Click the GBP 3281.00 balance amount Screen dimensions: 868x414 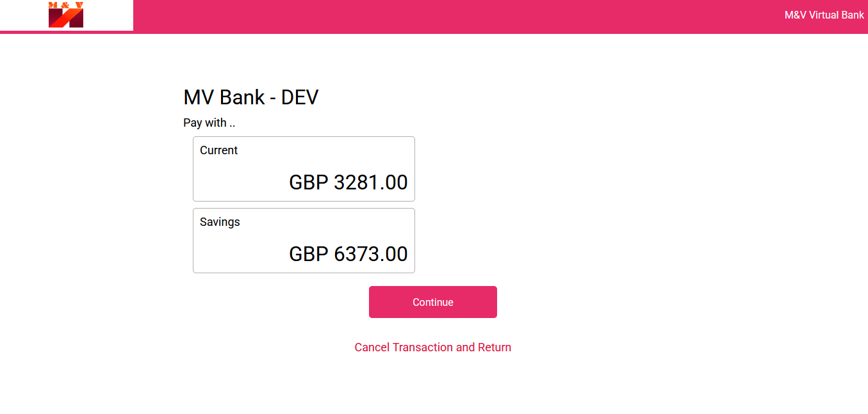348,182
